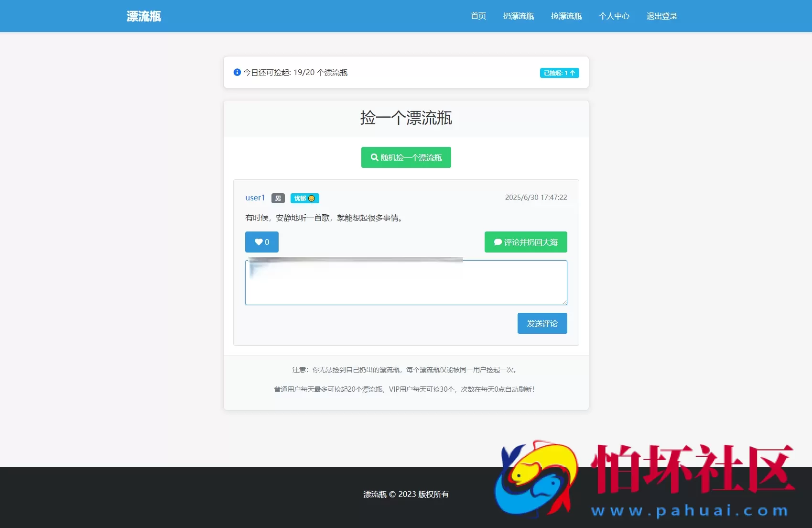812x528 pixels.
Task: Click 评论并扔回大海 to throw bottle back
Action: pos(525,242)
